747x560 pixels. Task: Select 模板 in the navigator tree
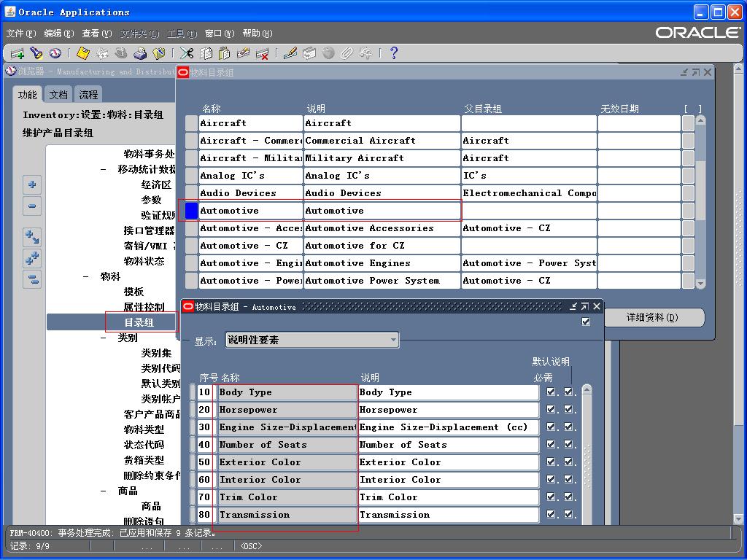click(x=133, y=292)
